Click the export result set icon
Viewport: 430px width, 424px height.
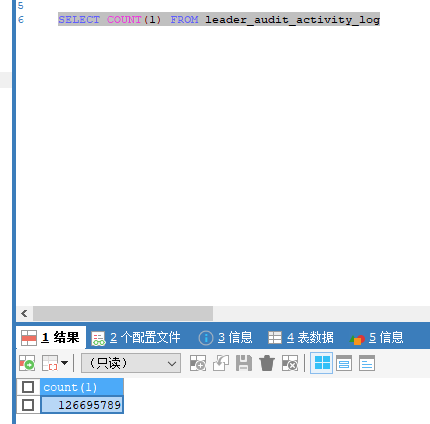coord(27,363)
